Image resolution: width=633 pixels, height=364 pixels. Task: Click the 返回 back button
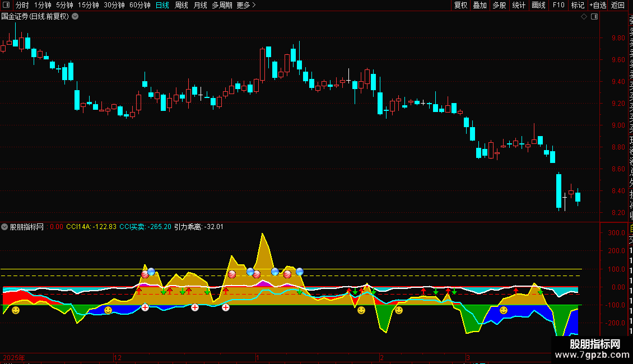[618, 5]
